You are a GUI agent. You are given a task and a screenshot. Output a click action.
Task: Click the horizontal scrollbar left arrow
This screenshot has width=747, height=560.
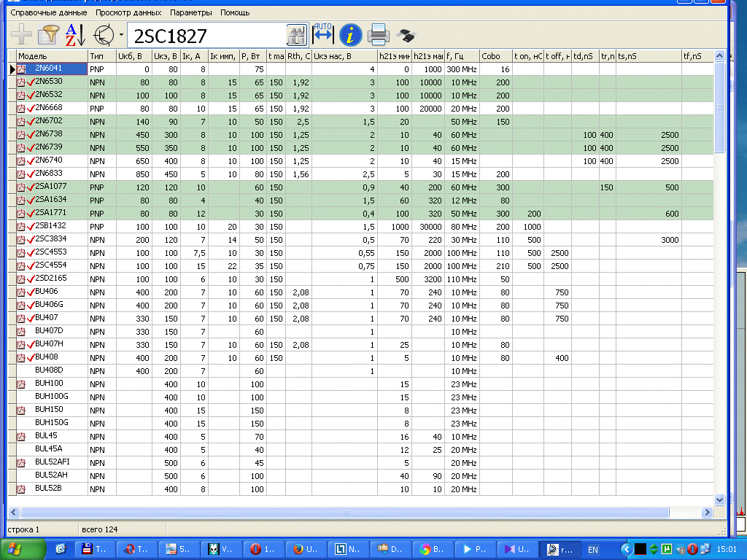point(13,513)
